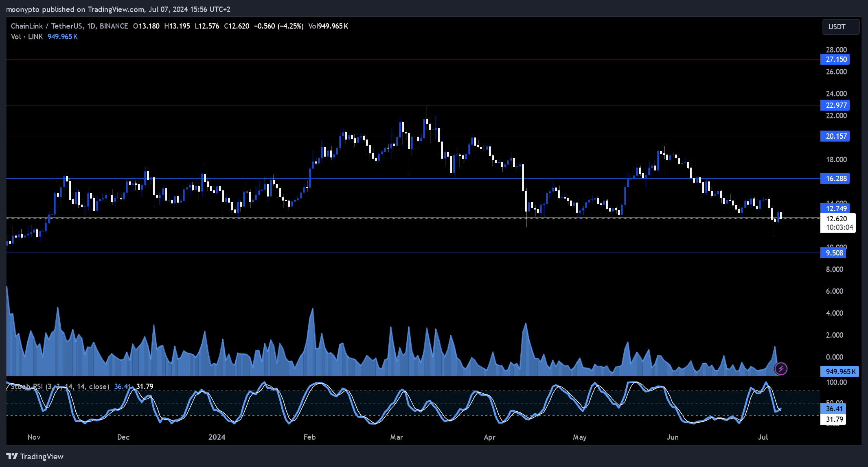Select the 27.150 price level label

pyautogui.click(x=835, y=59)
